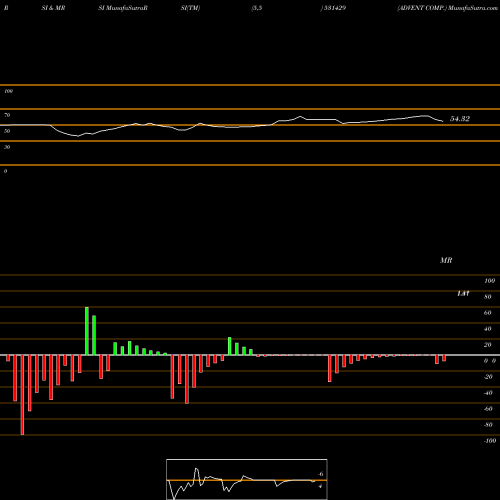Click the RSI axis label 70
This screenshot has width=500, height=500.
click(7, 115)
